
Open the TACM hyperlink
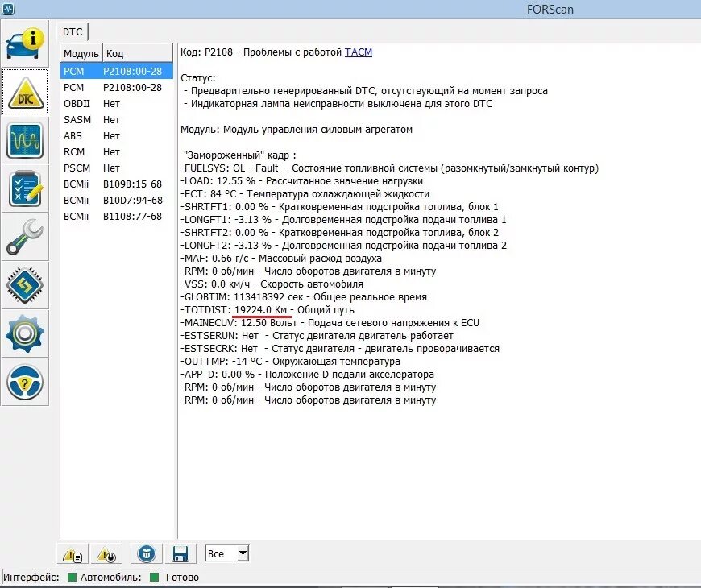[358, 52]
